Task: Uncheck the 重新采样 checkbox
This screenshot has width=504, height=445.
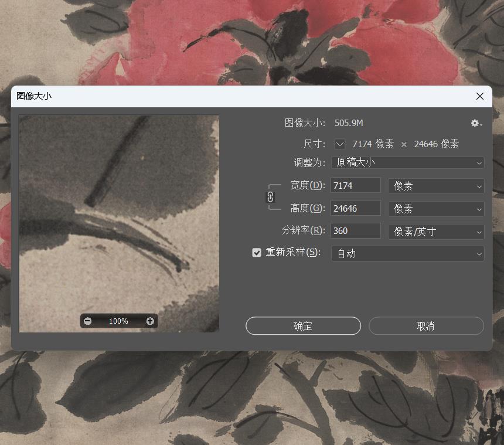Action: (x=257, y=253)
